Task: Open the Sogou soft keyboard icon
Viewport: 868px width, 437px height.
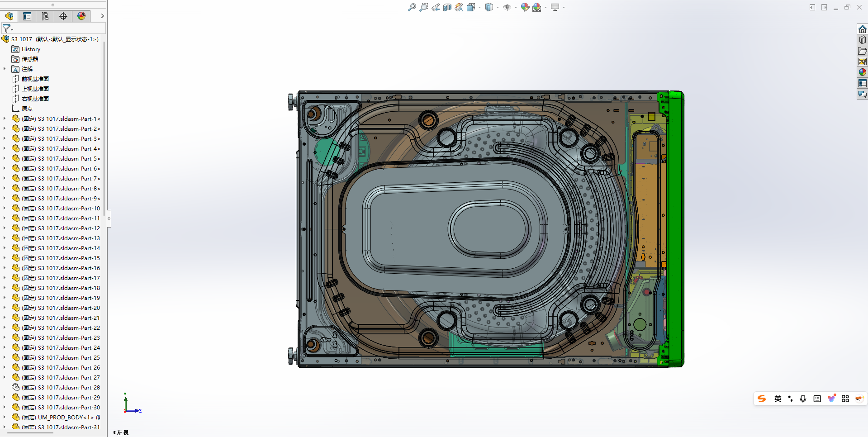Action: [x=817, y=399]
